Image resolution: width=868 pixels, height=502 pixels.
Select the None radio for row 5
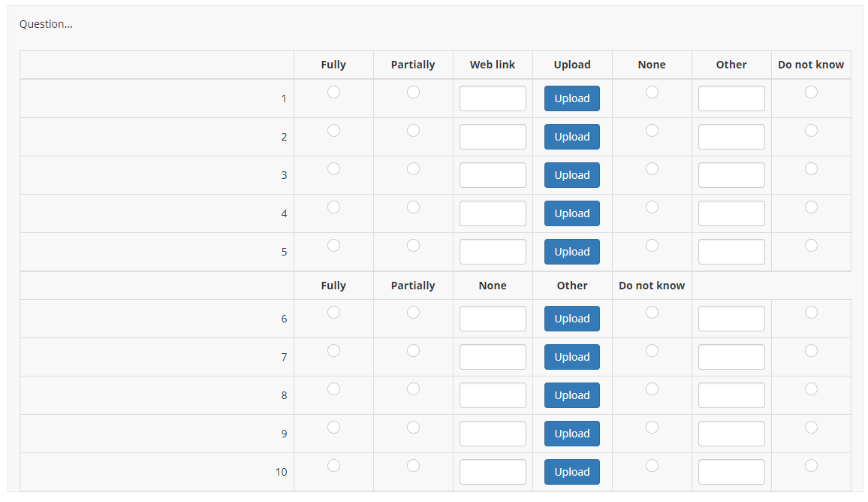(x=652, y=246)
